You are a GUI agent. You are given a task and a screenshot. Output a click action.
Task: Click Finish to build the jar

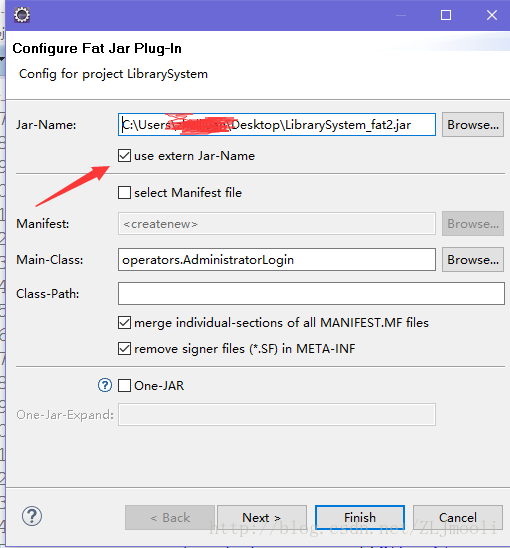pyautogui.click(x=360, y=517)
